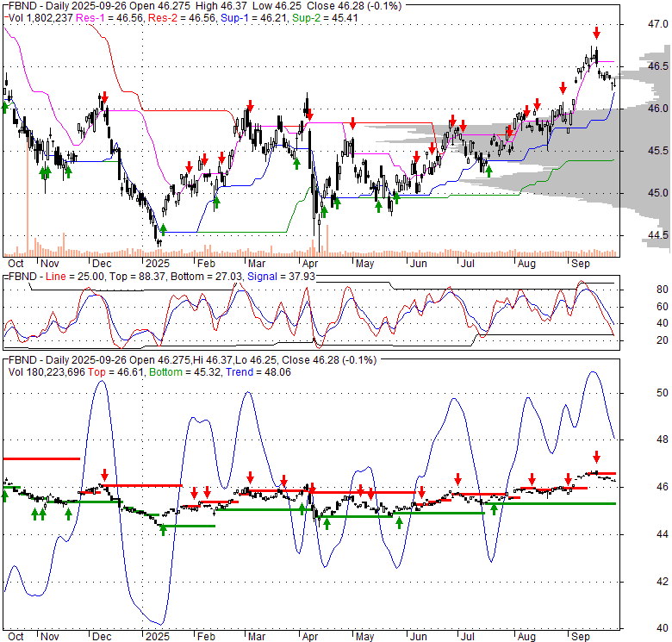672x642 pixels.
Task: Click the red sell arrow above the early March high in the price chart
Action: pyautogui.click(x=251, y=106)
